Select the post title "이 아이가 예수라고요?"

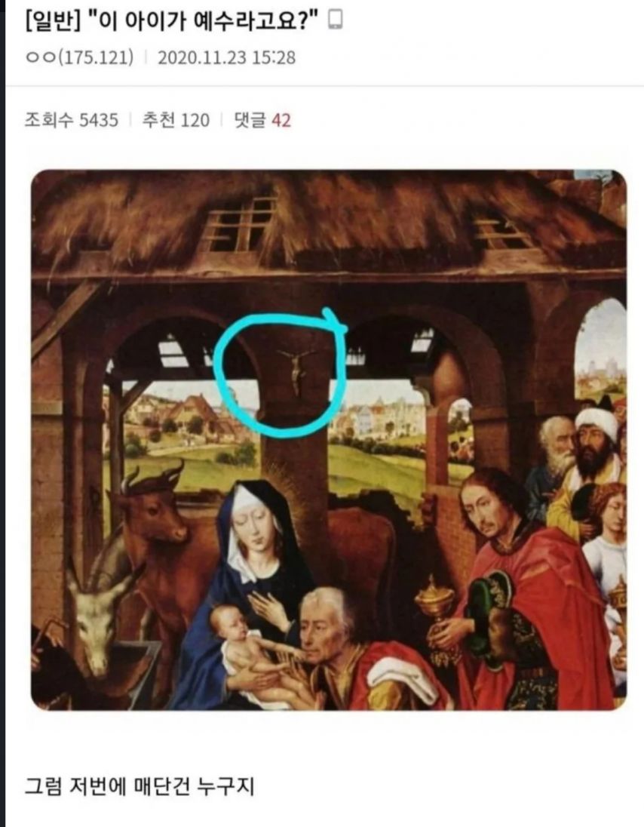203,22
